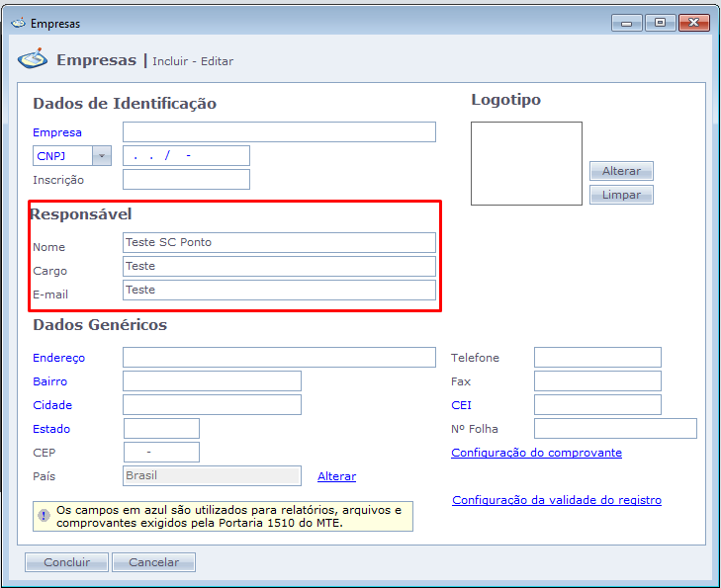Select the Nº Folha input field
The image size is (721, 588).
(x=615, y=429)
